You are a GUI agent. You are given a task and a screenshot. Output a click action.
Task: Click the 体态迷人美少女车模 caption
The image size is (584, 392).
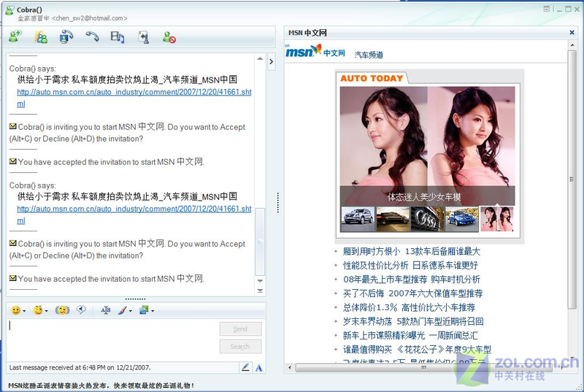[x=424, y=196]
